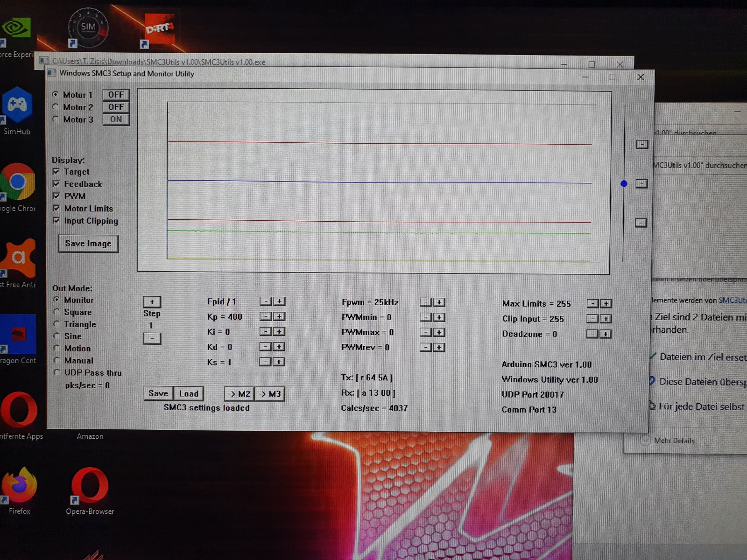Decrease the PWMmin value
747x560 pixels.
(x=425, y=317)
